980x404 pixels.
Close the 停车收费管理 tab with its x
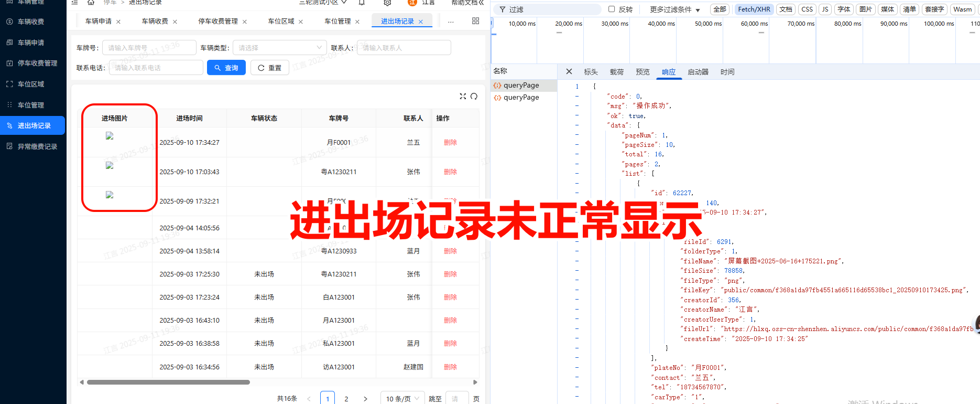click(x=245, y=22)
